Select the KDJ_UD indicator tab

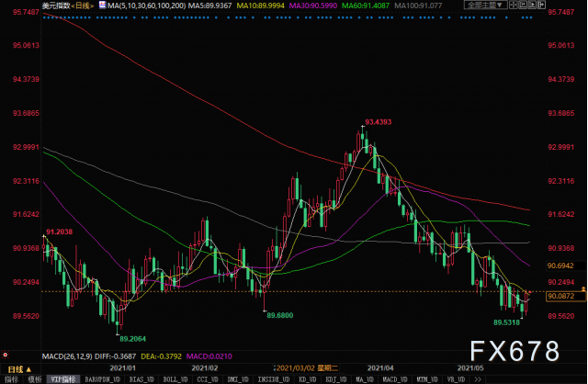pyautogui.click(x=336, y=379)
